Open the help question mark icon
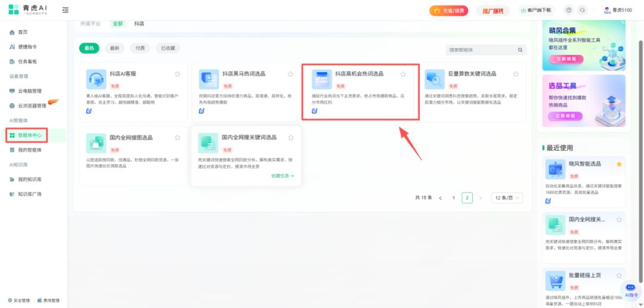 pyautogui.click(x=568, y=10)
